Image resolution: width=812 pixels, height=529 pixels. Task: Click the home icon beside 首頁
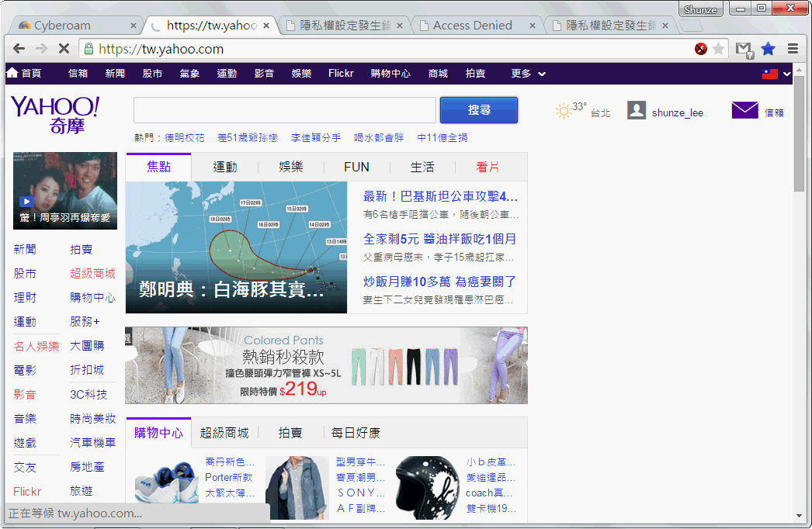tap(12, 73)
